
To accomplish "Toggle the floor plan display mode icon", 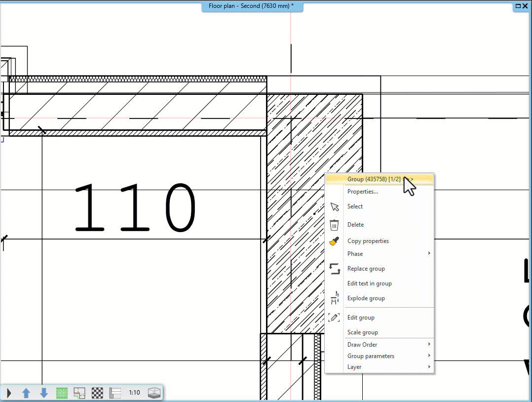I will click(79, 393).
